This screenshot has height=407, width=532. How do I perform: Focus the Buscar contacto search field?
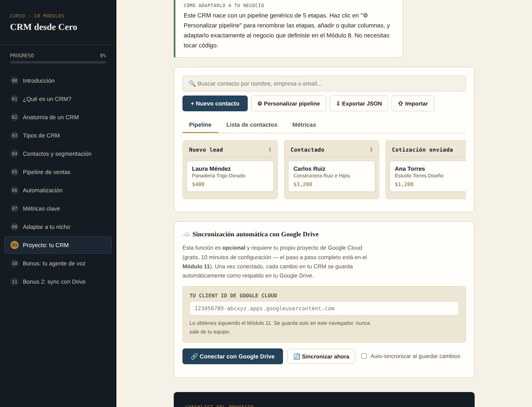click(324, 83)
